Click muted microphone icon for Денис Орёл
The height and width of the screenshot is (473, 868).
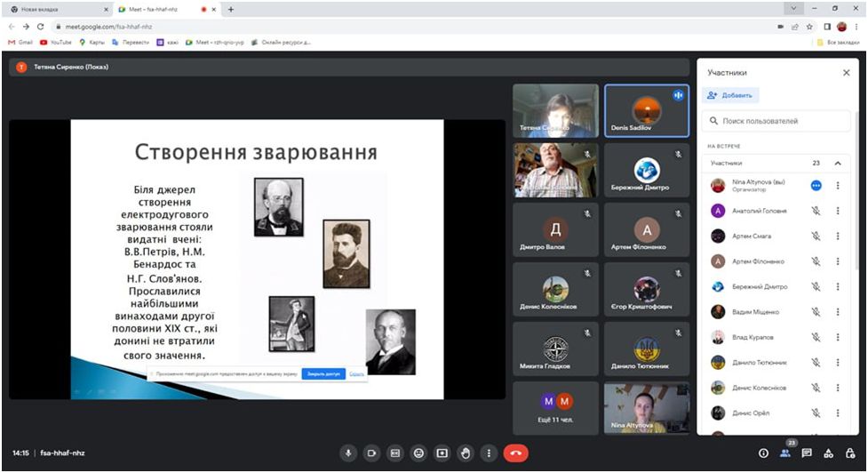(x=816, y=413)
